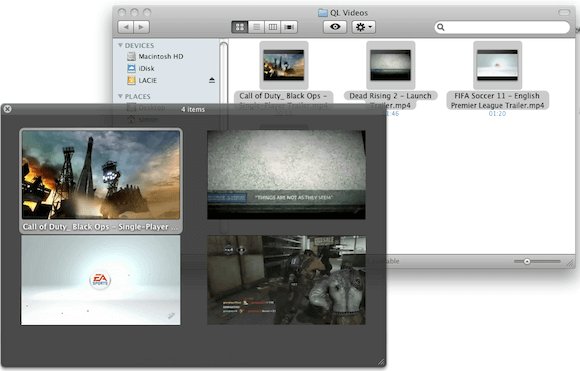This screenshot has height=371, width=580.
Task: Select Call of Duty video thumbnail in Finder
Action: (284, 65)
